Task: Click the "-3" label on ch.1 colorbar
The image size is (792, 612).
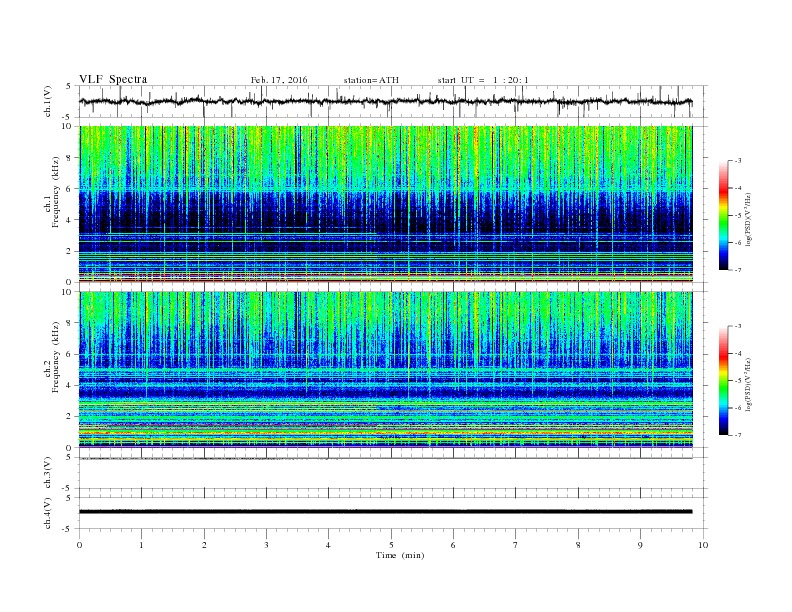Action: [737, 161]
